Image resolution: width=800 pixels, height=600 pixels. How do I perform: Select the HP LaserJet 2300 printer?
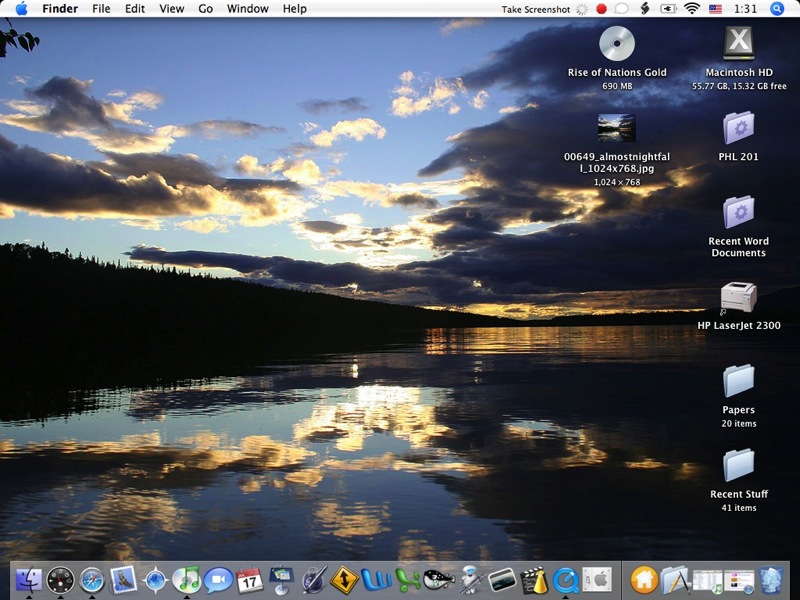[739, 298]
